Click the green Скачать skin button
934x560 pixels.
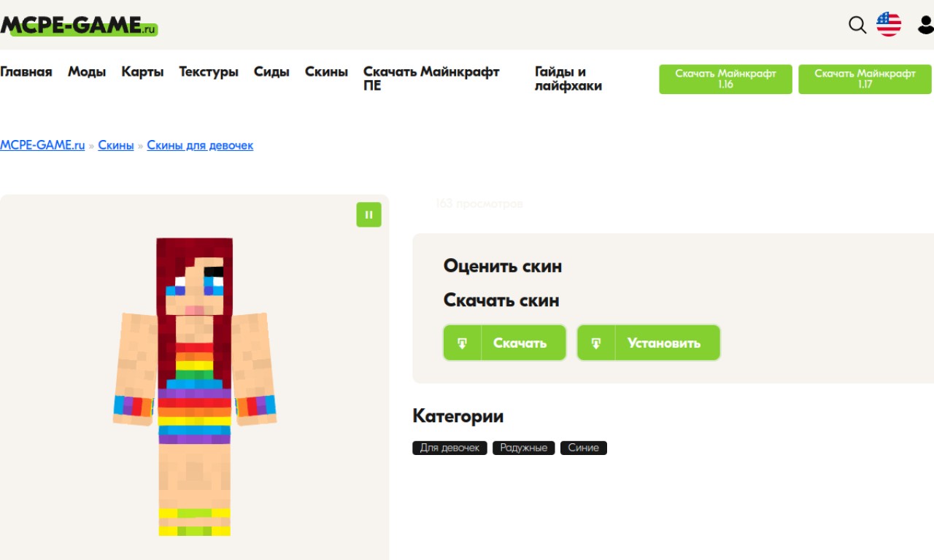[x=505, y=343]
